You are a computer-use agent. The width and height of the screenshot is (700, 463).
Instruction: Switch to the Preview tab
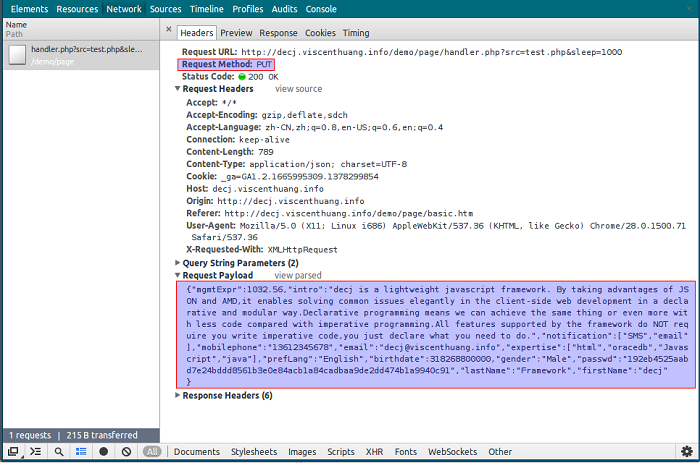pos(236,33)
